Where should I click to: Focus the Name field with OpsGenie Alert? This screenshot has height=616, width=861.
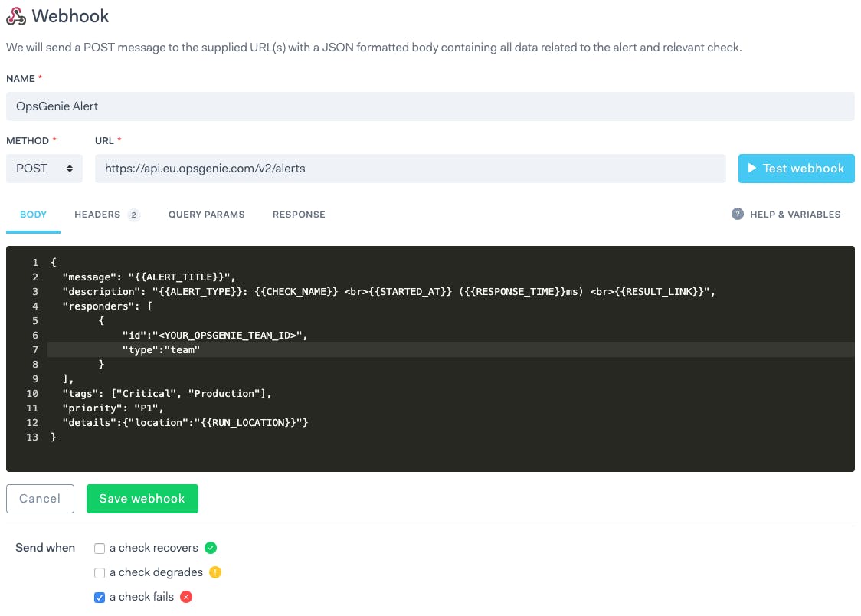(430, 106)
